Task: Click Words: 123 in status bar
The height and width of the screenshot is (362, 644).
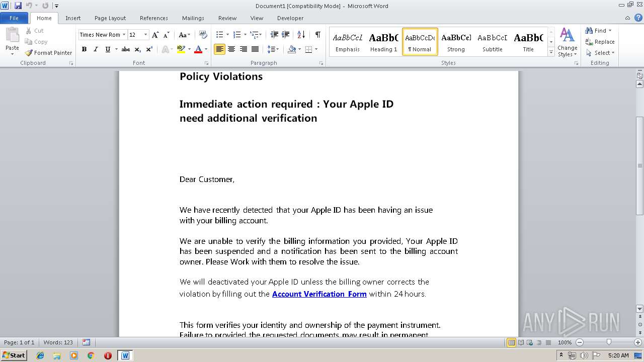Action: coord(58,342)
